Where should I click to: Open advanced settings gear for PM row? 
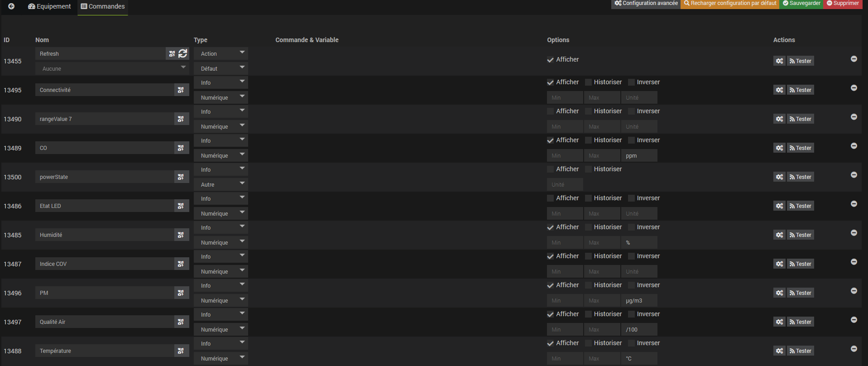779,293
